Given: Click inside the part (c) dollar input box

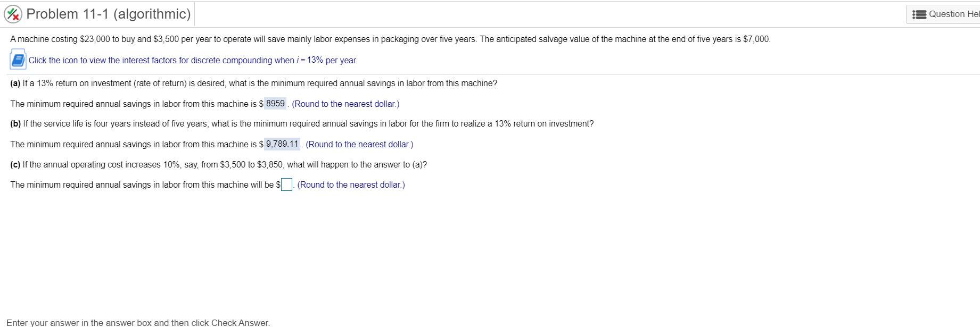Looking at the screenshot, I should pyautogui.click(x=286, y=185).
